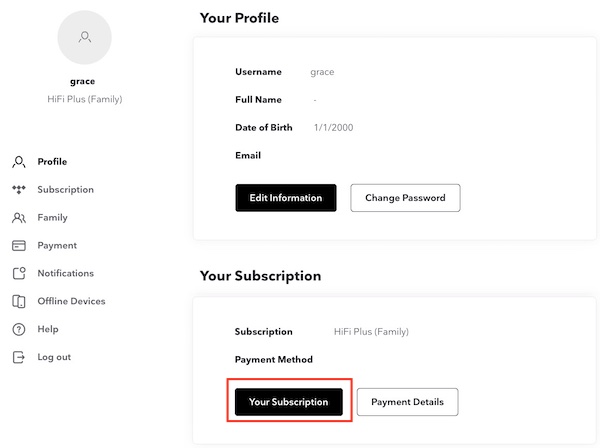The height and width of the screenshot is (448, 600).
Task: Click the Payment Details button
Action: (407, 402)
